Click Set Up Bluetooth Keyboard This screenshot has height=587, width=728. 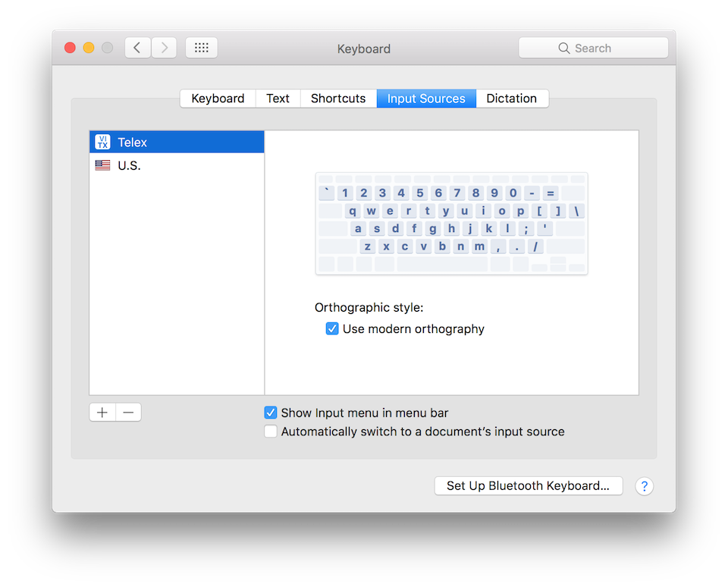[x=528, y=486]
